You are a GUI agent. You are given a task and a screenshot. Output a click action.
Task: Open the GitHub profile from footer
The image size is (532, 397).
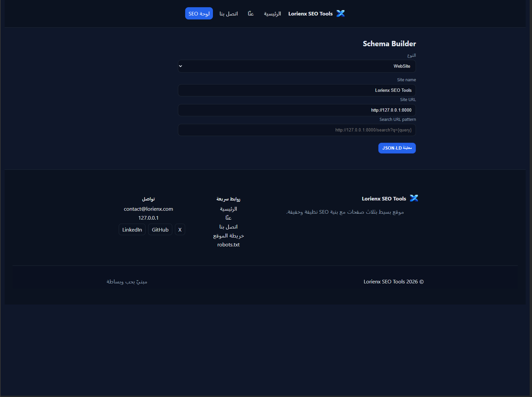pyautogui.click(x=160, y=229)
